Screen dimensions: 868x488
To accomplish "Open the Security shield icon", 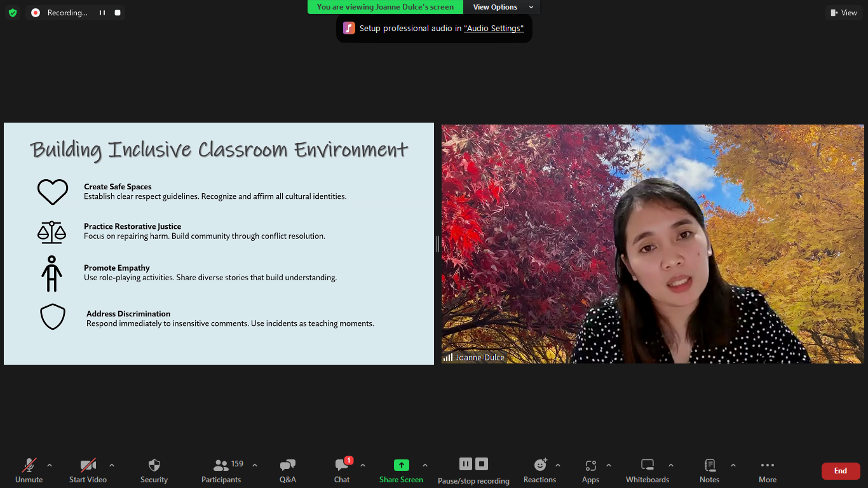I will coord(154,465).
